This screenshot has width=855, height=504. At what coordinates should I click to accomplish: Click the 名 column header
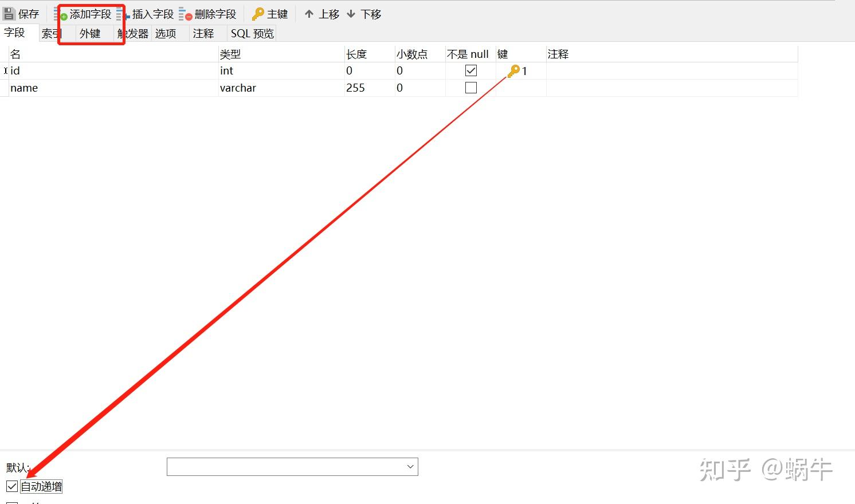113,54
